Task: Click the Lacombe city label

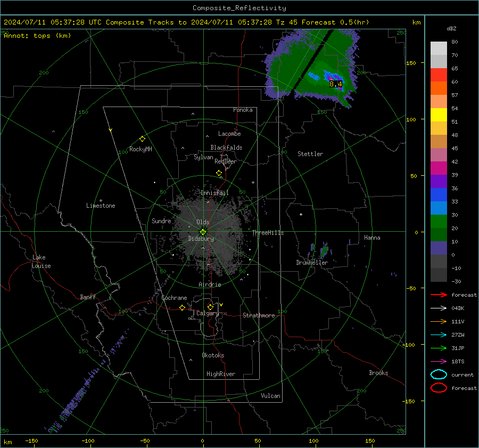Action: tap(229, 134)
